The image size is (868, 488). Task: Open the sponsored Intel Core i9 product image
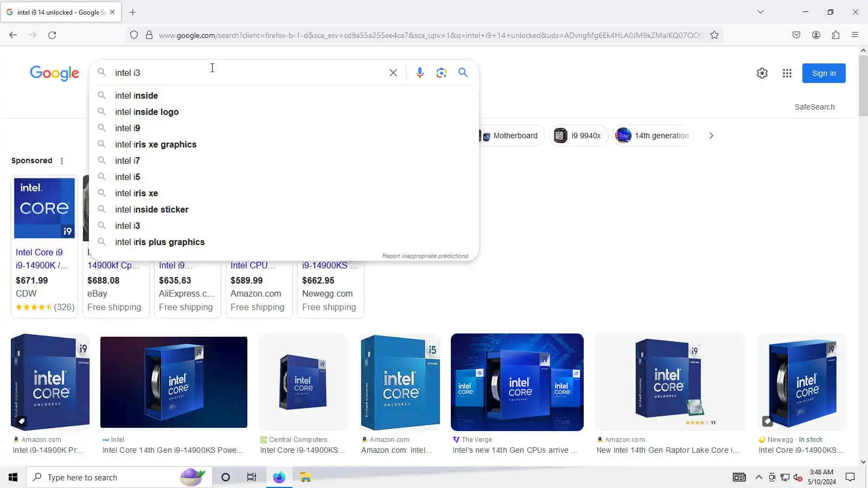click(44, 208)
